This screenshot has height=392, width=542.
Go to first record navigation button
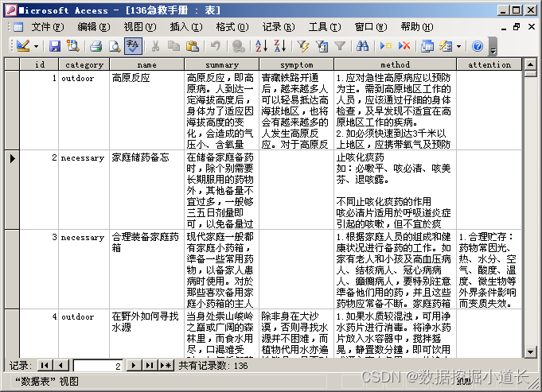(45, 366)
